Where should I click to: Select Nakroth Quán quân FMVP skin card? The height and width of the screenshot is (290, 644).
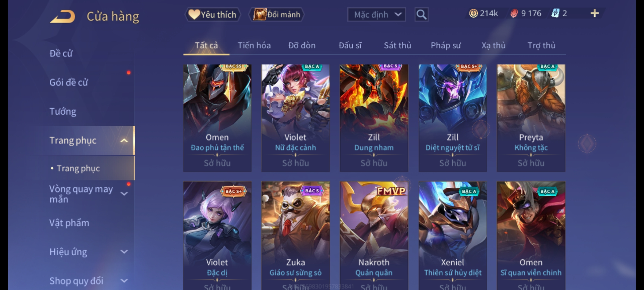374,235
